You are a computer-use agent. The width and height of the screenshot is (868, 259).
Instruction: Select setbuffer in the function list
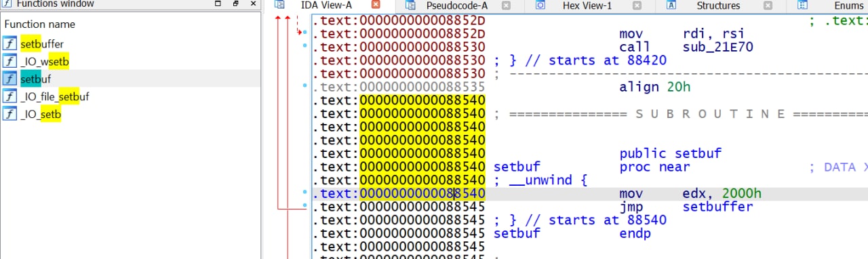pyautogui.click(x=42, y=44)
